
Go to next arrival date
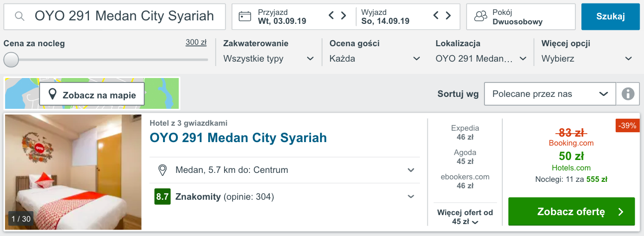point(343,16)
